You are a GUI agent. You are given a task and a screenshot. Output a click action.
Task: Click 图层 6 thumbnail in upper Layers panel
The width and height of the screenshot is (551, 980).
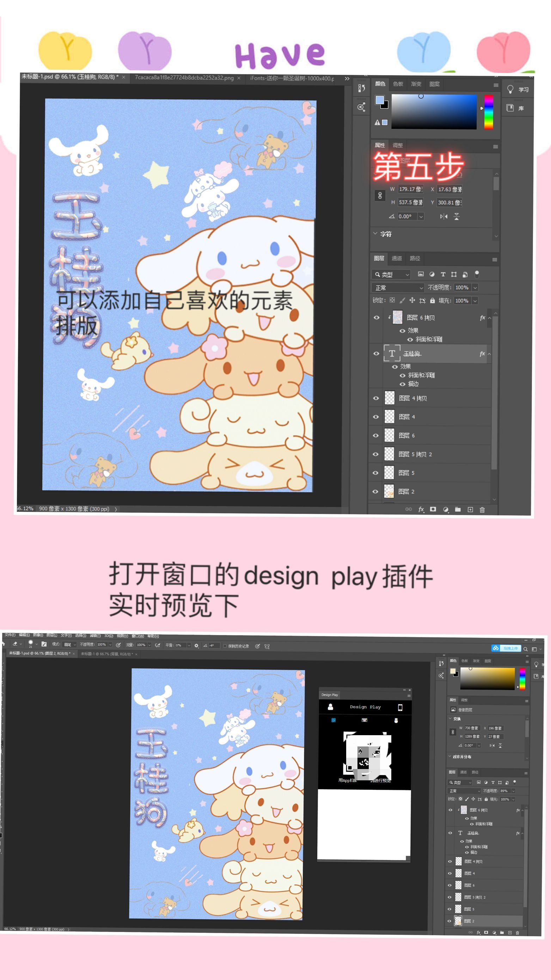[390, 435]
